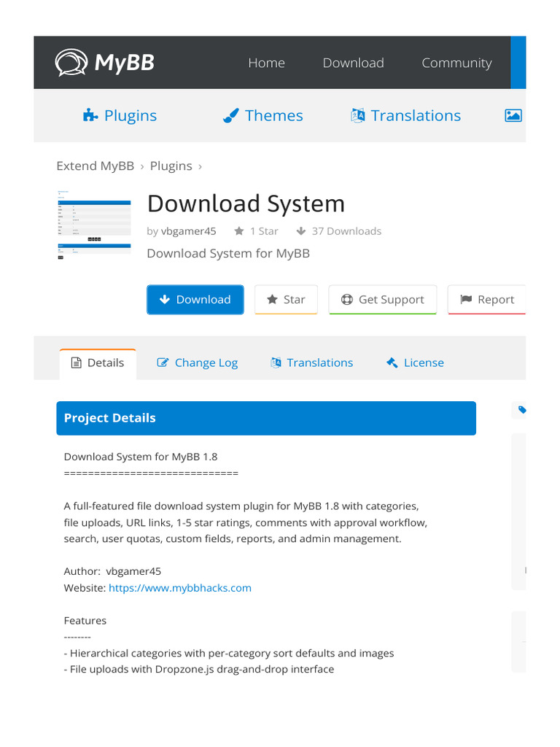560x747 pixels.
Task: Click the Translations language icon in subnav
Action: [357, 115]
